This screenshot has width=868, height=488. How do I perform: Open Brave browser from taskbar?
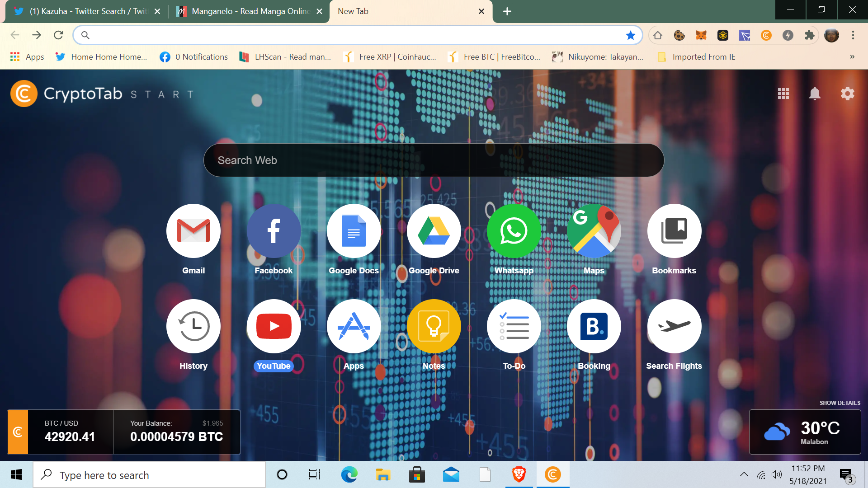pyautogui.click(x=519, y=474)
